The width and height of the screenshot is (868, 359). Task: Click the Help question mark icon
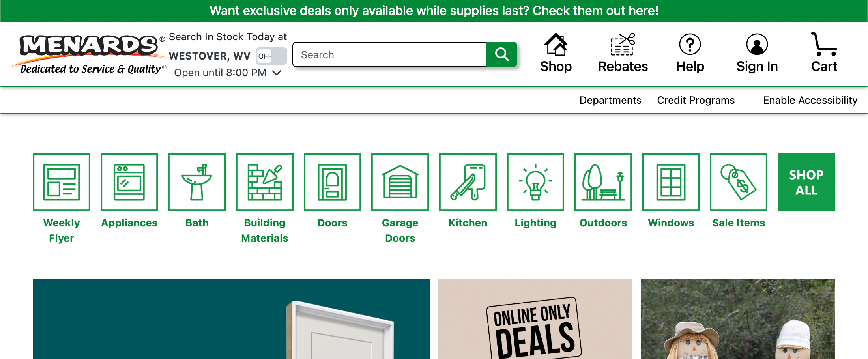690,45
